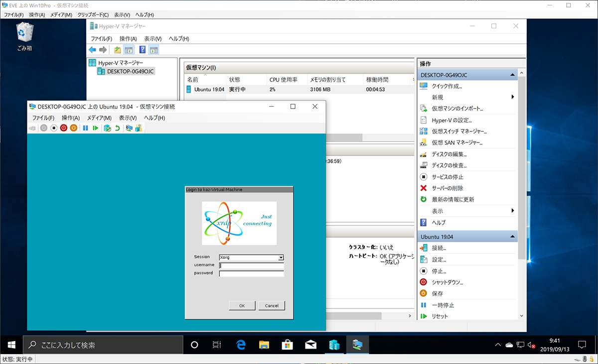Screen dimensions: 598x364
Task: Click the Windows search box on taskbar
Action: [103, 345]
